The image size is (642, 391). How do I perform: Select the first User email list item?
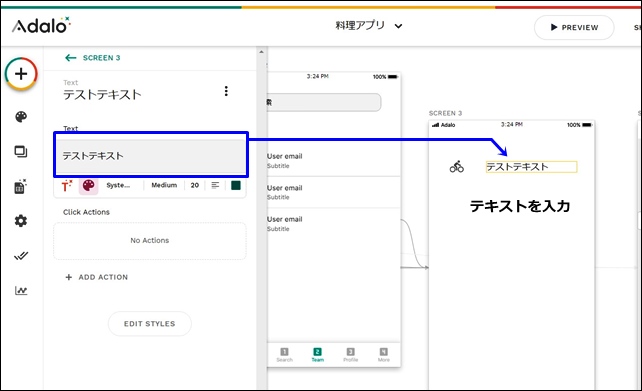(333, 160)
